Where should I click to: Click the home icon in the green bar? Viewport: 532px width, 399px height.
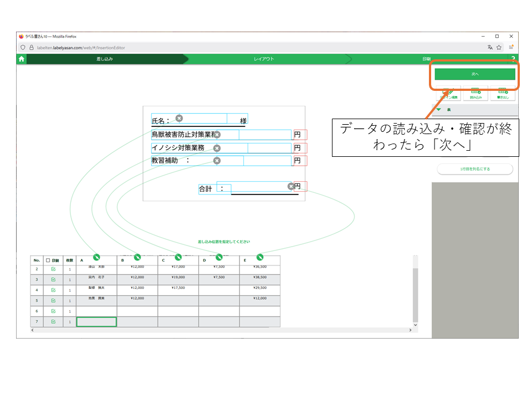click(21, 59)
